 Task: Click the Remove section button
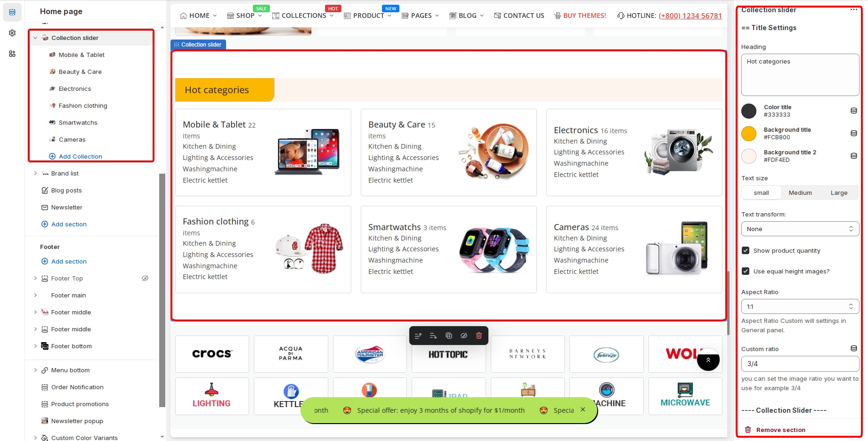click(780, 430)
